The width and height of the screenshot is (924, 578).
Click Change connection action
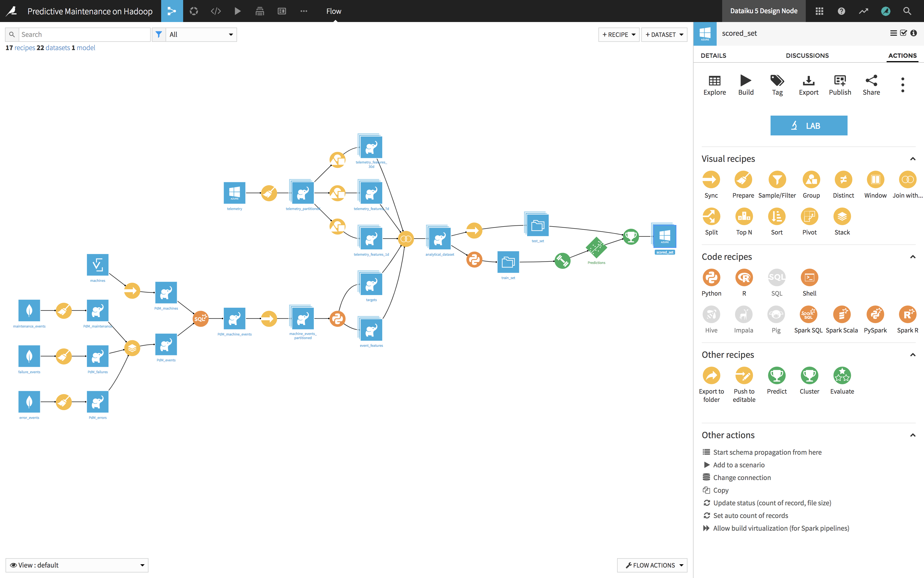pos(737,478)
